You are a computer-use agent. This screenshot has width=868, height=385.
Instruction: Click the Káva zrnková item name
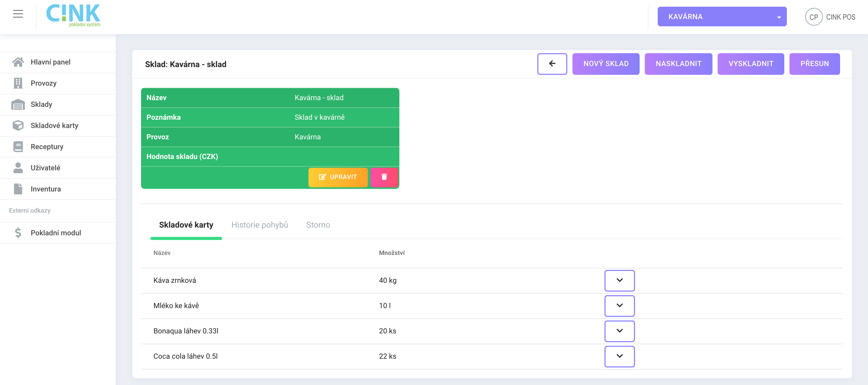coord(175,280)
